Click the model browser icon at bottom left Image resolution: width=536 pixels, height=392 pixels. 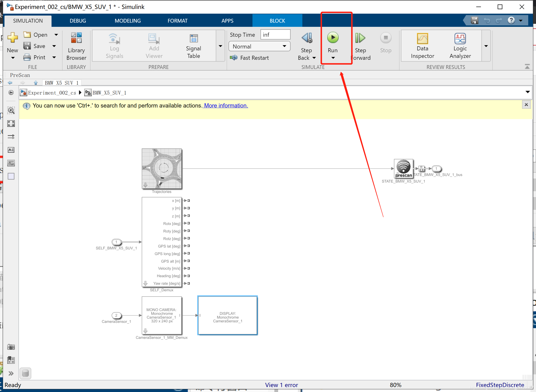coord(11,360)
